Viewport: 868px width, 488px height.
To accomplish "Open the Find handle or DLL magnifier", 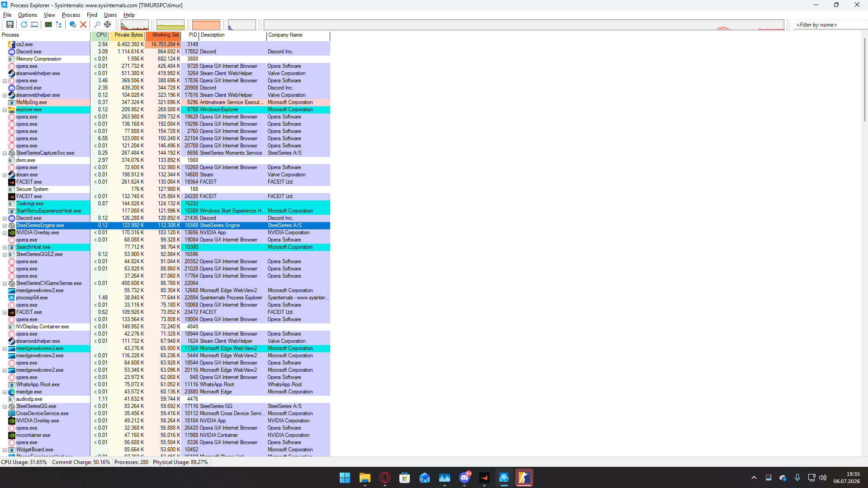I will tap(97, 24).
